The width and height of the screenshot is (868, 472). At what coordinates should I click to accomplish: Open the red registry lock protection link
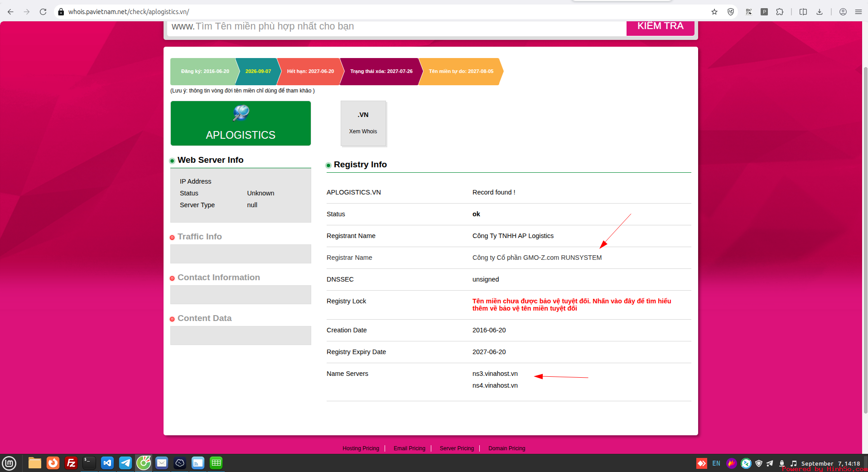pos(572,305)
